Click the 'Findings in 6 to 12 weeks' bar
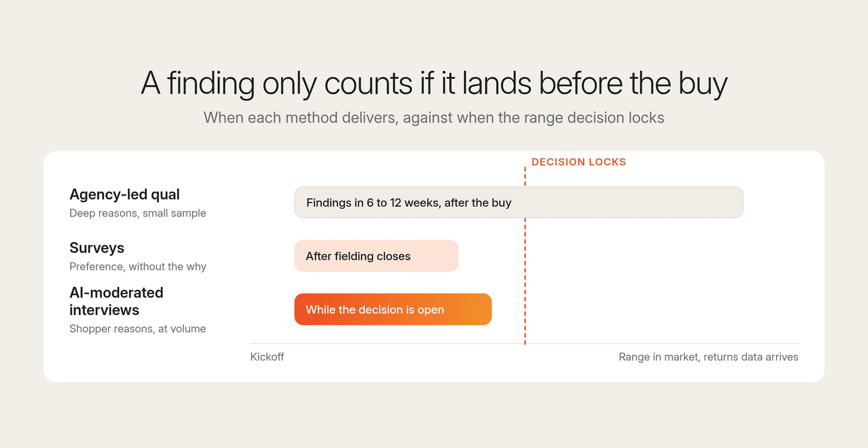Image resolution: width=868 pixels, height=448 pixels. 519,202
